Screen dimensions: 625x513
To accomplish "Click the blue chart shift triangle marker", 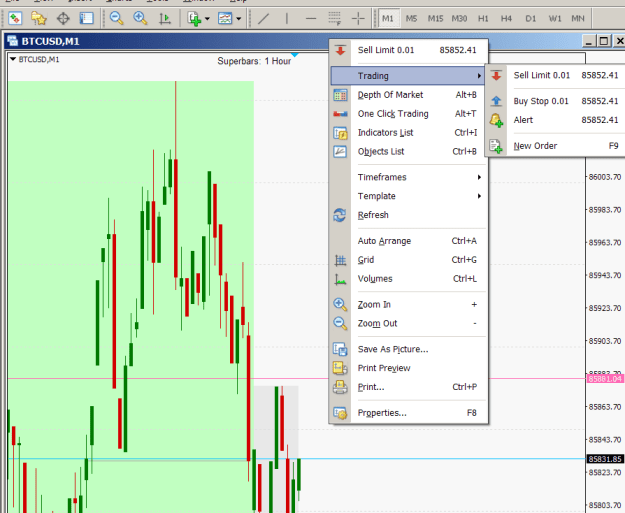I will point(295,55).
